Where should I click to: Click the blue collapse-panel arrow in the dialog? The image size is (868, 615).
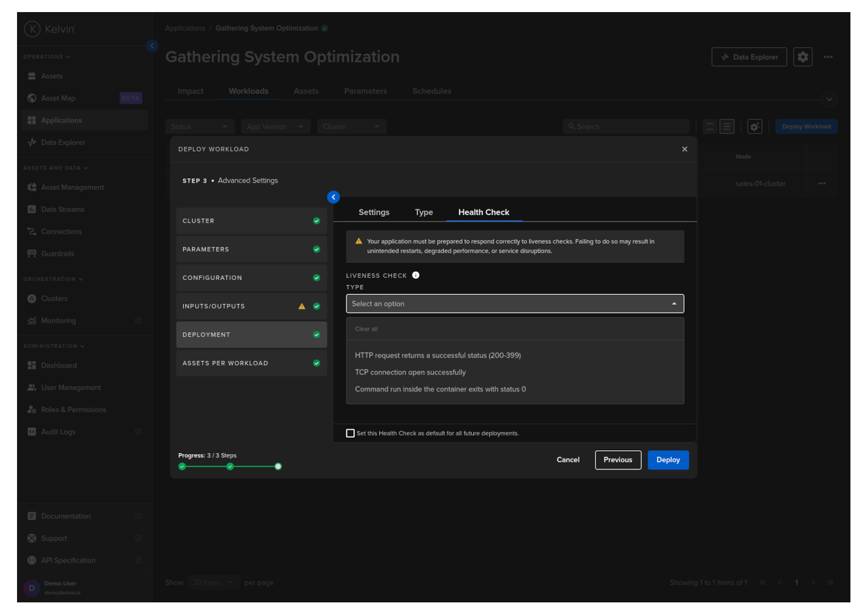click(333, 197)
